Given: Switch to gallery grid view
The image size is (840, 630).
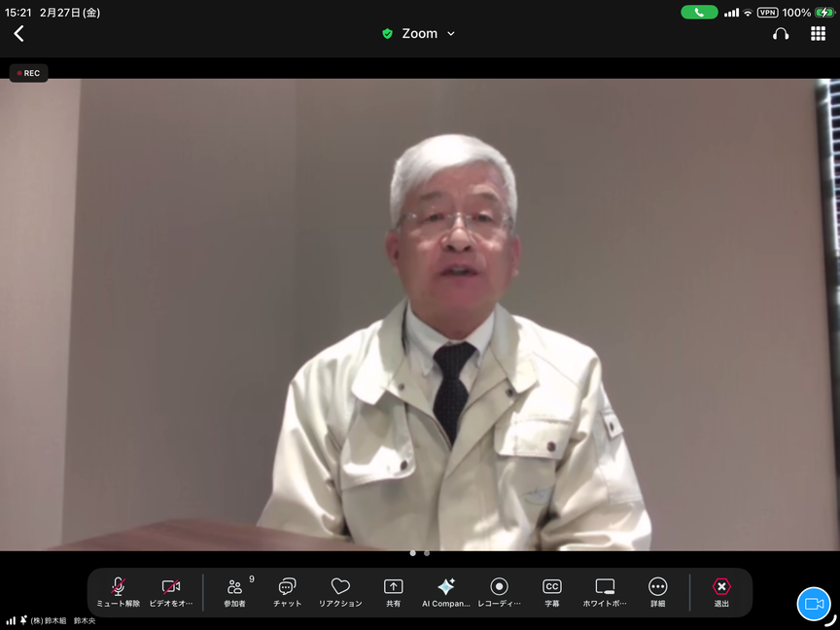Looking at the screenshot, I should [x=818, y=34].
